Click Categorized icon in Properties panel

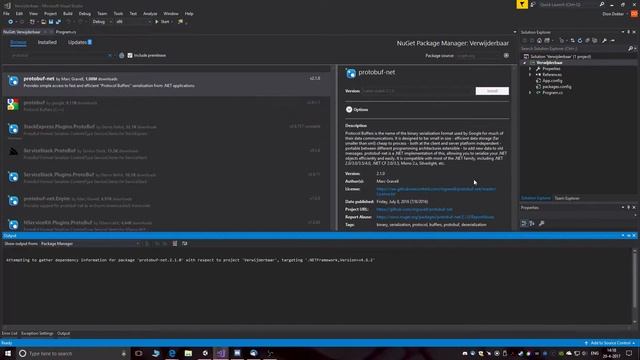point(524,223)
